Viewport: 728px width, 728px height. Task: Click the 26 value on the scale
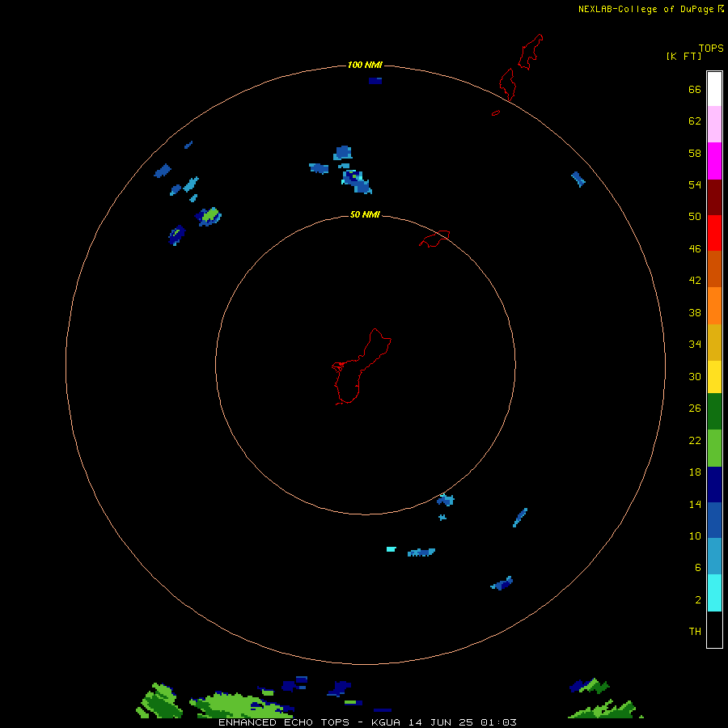(x=695, y=408)
